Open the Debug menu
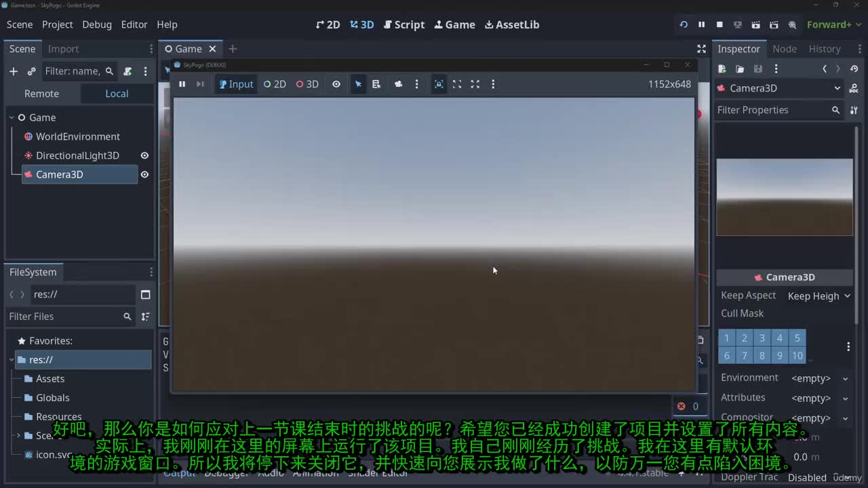Image resolution: width=868 pixels, height=488 pixels. pyautogui.click(x=97, y=24)
